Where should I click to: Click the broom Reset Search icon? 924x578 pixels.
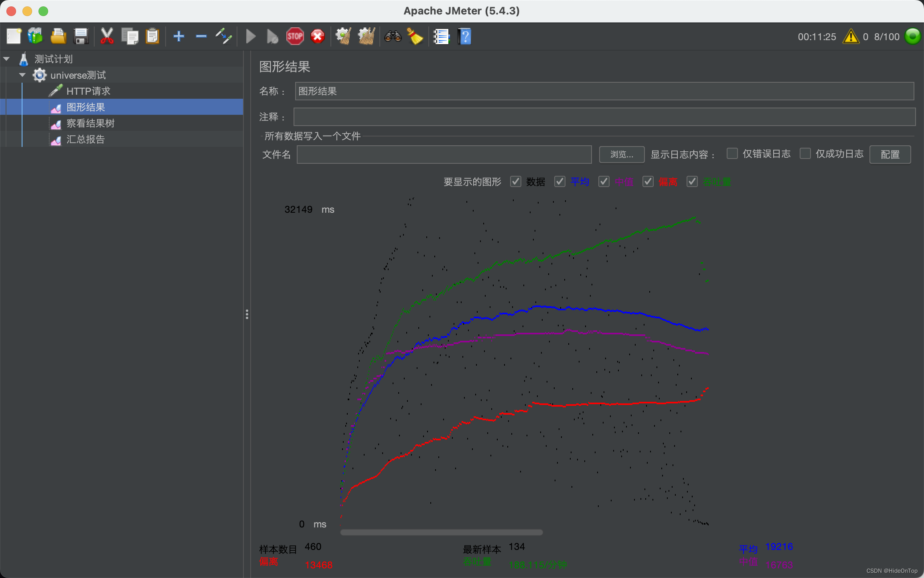pos(415,37)
